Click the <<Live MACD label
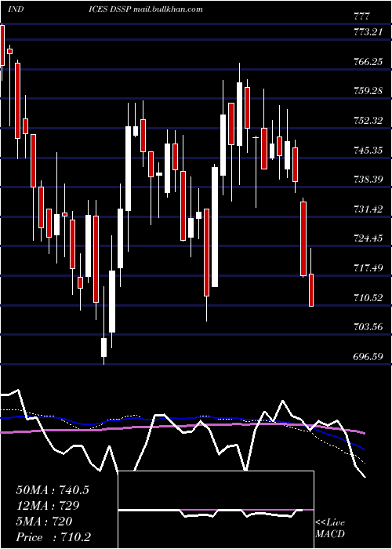Image resolution: width=392 pixels, height=549 pixels. point(330,528)
